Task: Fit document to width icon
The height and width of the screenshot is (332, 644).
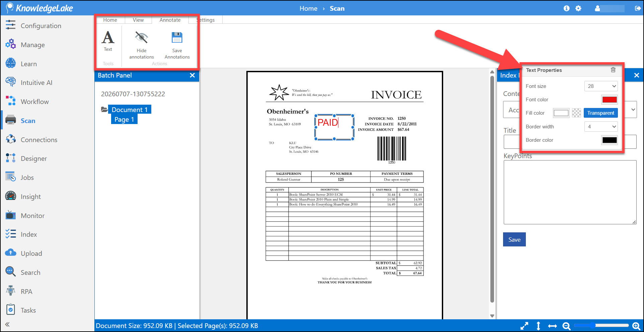Action: click(552, 326)
